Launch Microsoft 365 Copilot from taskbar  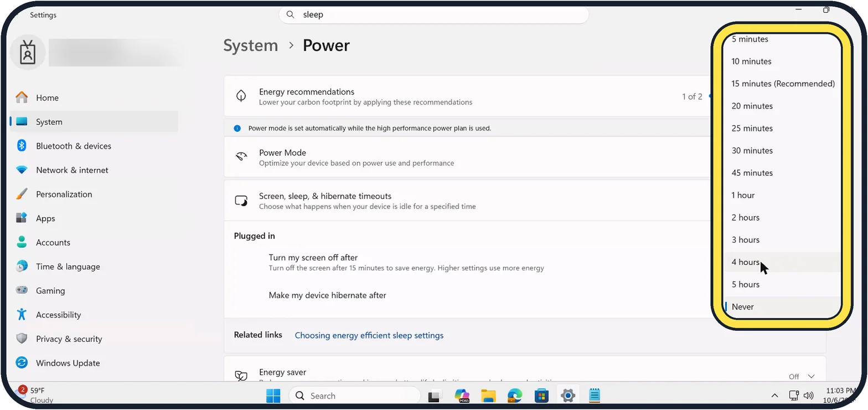point(462,396)
